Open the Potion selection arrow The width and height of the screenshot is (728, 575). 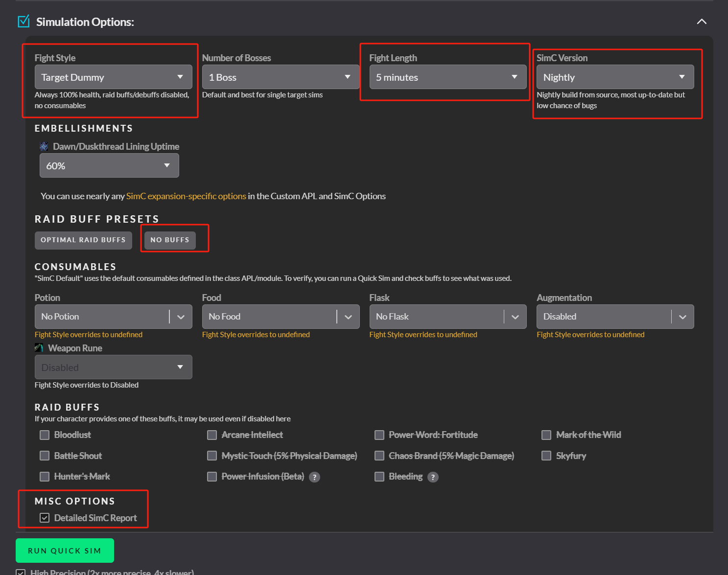click(x=181, y=317)
